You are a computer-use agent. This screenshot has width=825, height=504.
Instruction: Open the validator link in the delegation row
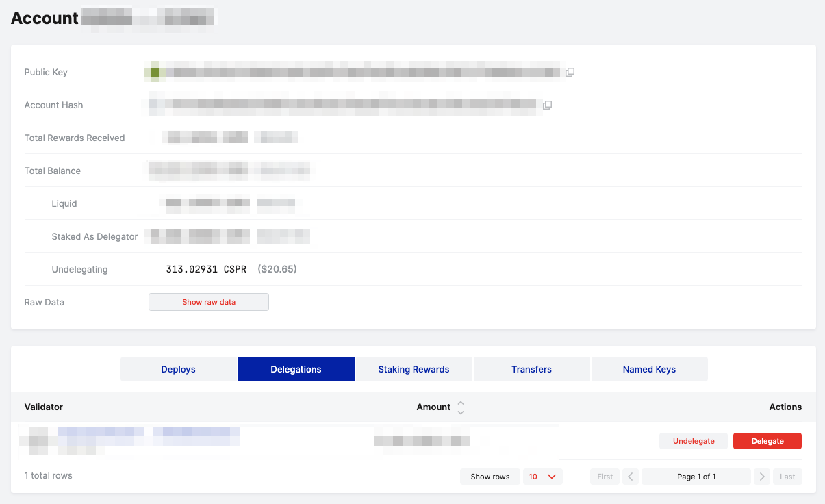point(148,432)
